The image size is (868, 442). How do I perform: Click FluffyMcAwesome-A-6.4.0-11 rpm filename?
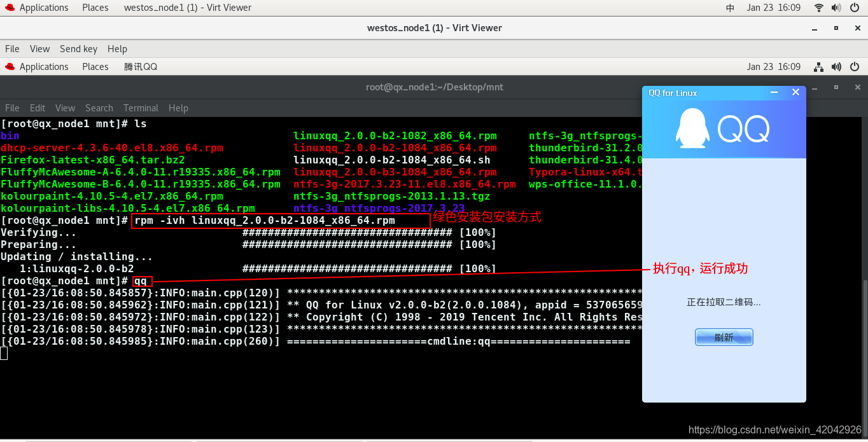[141, 172]
